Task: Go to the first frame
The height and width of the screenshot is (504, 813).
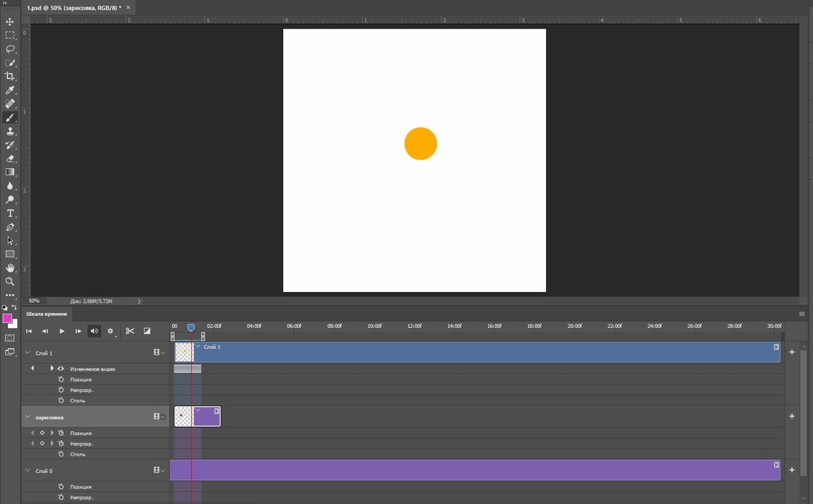Action: (x=28, y=331)
